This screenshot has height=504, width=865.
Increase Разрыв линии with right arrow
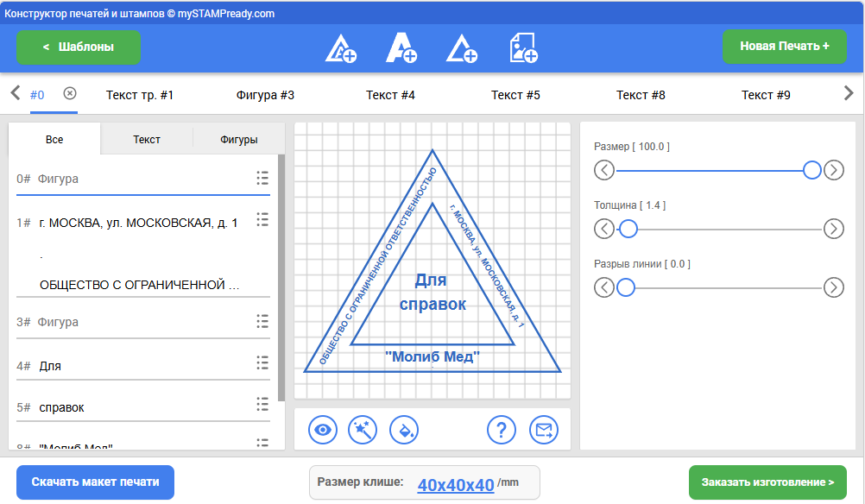pyautogui.click(x=834, y=287)
